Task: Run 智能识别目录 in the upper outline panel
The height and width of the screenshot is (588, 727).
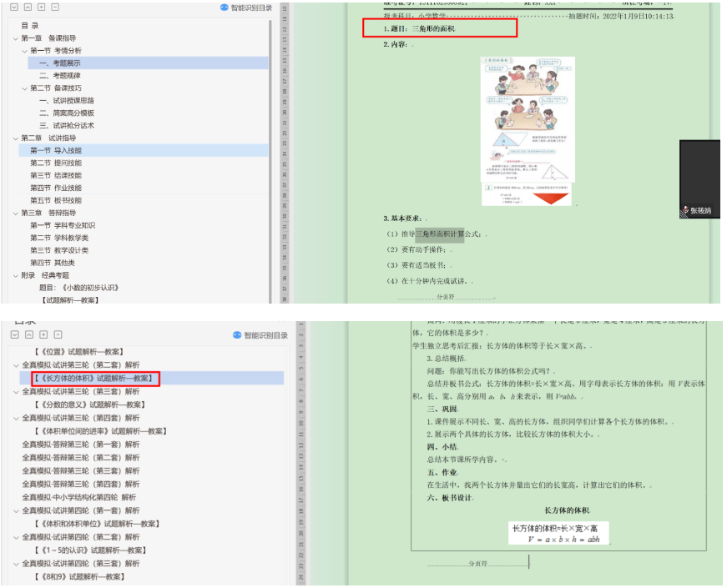Action: (247, 8)
